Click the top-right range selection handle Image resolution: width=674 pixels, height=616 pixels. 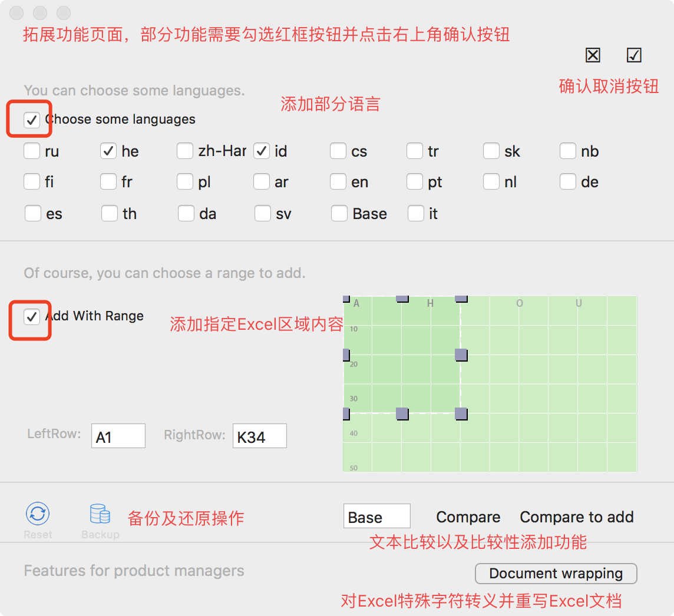461,299
